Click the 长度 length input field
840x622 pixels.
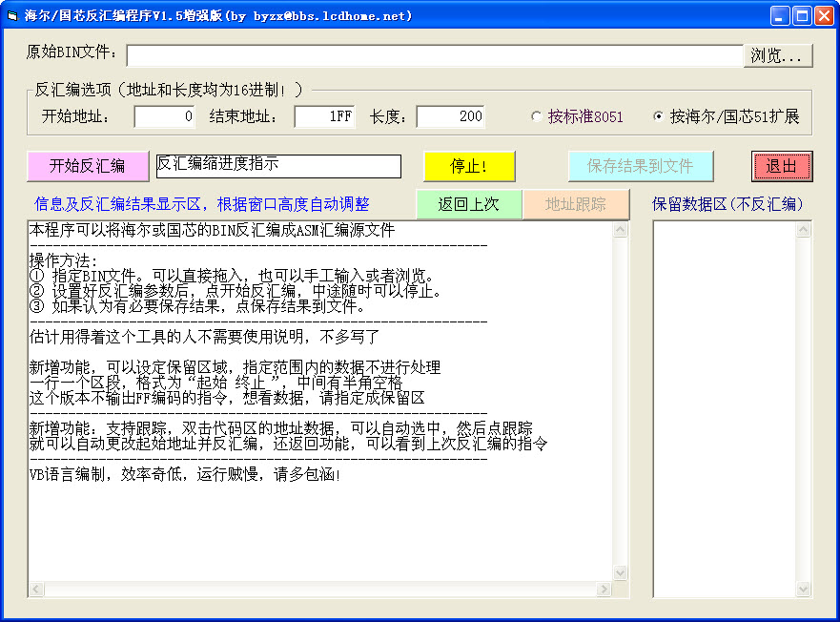coord(450,116)
